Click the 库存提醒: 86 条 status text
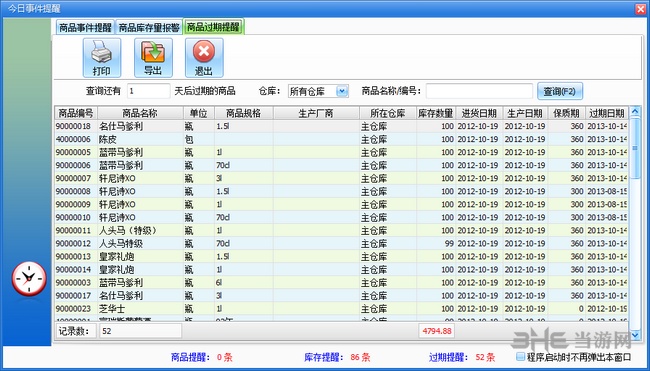Screen dimensions: 650x371 coord(337,357)
